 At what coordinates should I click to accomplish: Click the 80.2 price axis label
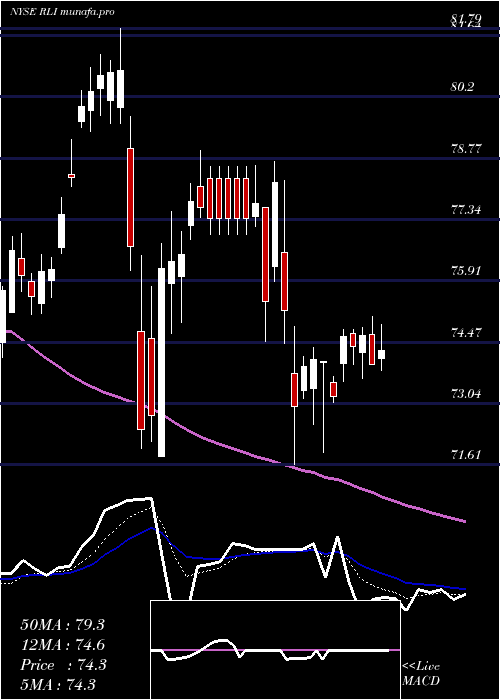pyautogui.click(x=462, y=87)
